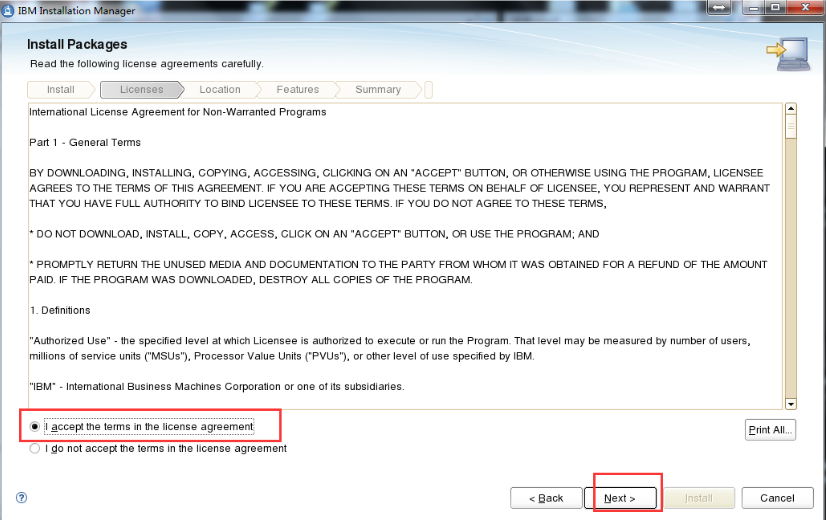826x520 pixels.
Task: Click the license text scrollbar thumb
Action: 790,126
